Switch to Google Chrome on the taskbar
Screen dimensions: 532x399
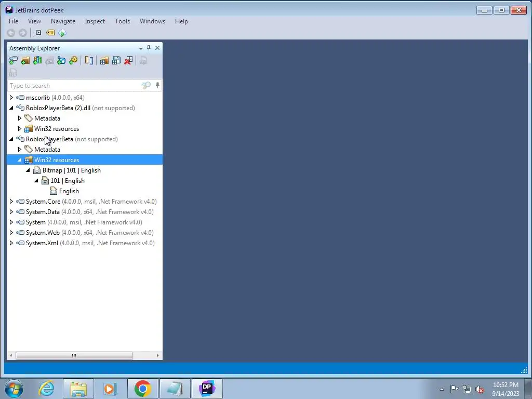coord(142,389)
